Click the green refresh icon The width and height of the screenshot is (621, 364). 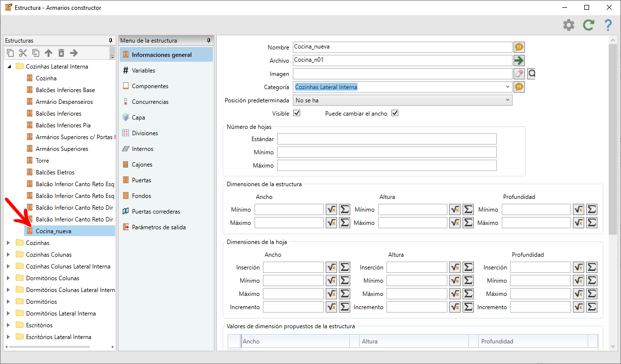pos(589,25)
